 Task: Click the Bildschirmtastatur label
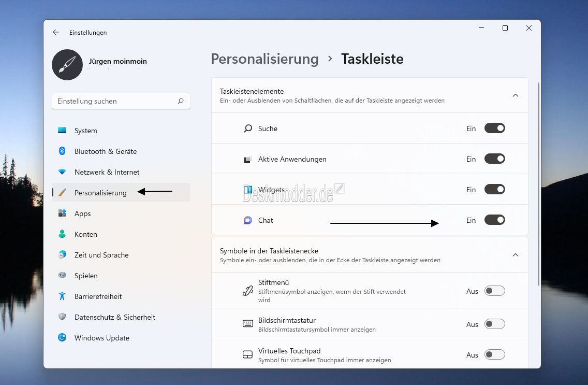pos(287,320)
